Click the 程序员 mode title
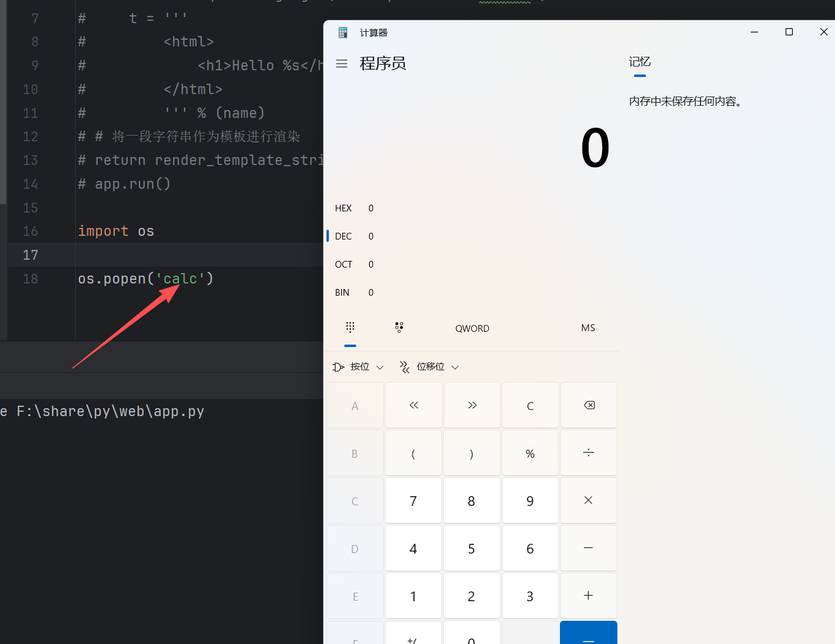Image resolution: width=835 pixels, height=644 pixels. tap(383, 64)
